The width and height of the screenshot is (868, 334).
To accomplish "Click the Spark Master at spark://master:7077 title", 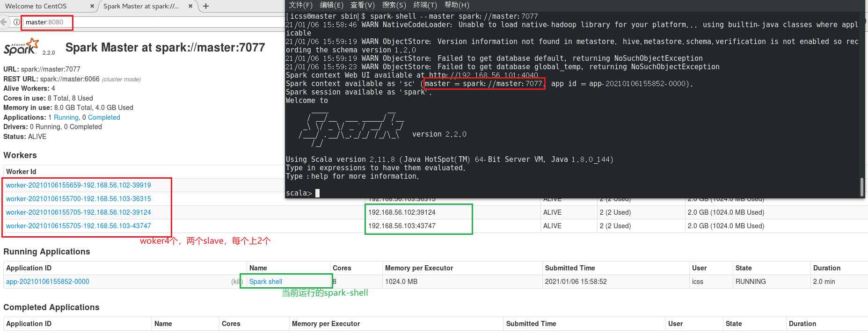I will 165,47.
